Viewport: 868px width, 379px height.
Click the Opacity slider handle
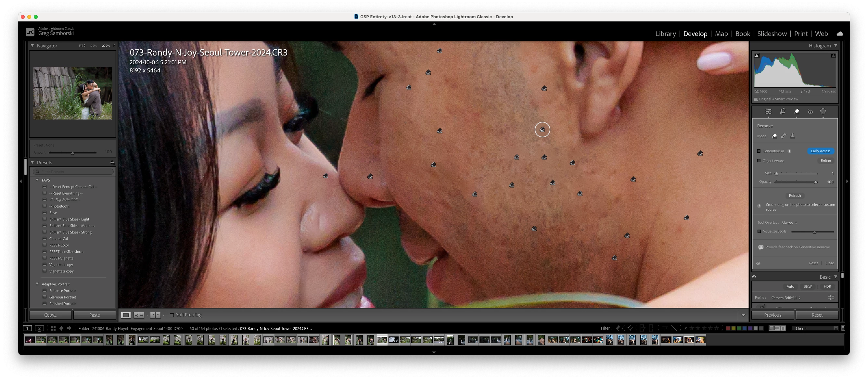tap(816, 182)
